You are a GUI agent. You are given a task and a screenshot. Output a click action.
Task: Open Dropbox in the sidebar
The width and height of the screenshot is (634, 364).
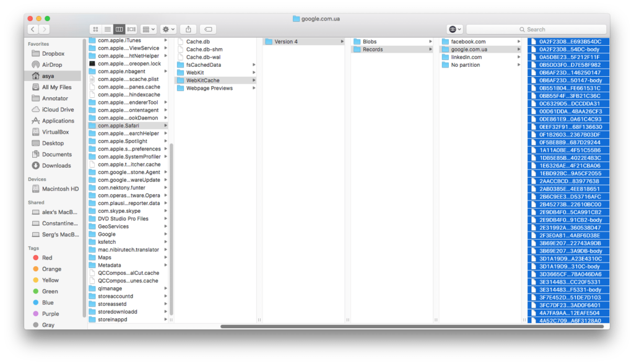(x=53, y=53)
